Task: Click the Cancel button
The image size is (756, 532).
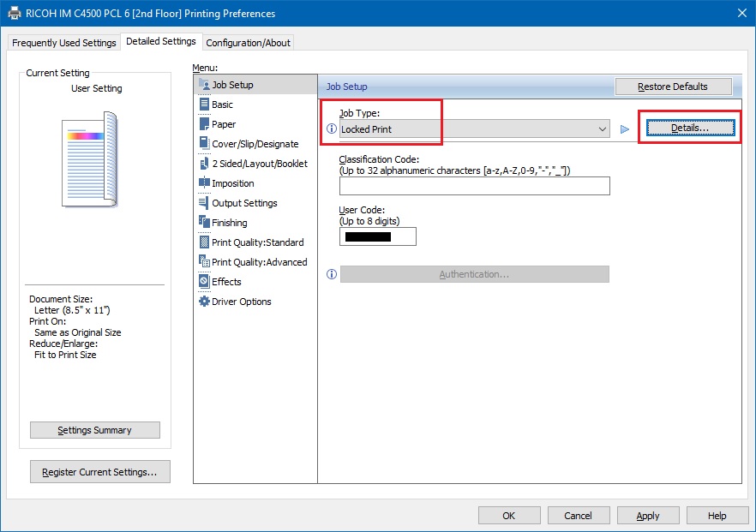Action: point(578,515)
